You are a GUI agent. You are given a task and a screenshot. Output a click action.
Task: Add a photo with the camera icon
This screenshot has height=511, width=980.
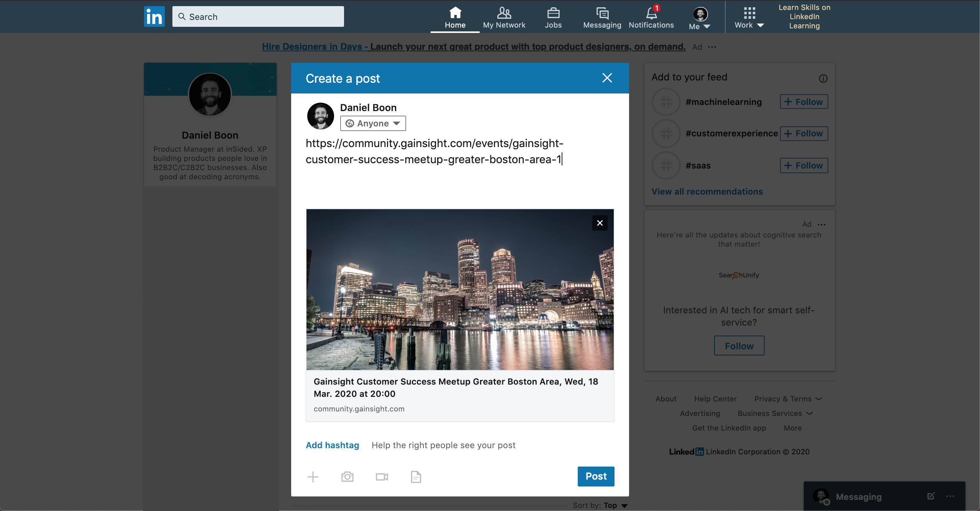[347, 477]
